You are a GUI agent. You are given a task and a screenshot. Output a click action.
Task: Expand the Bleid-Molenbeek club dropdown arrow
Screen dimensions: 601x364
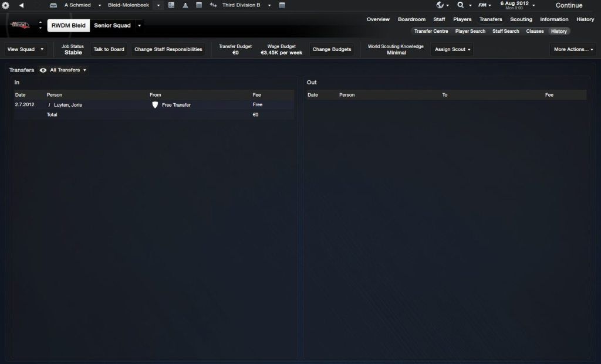tap(158, 6)
